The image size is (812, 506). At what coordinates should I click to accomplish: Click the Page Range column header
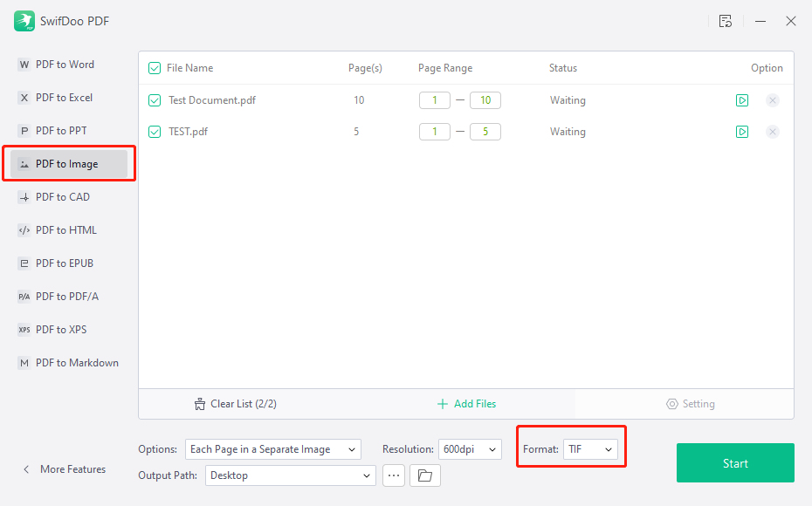(x=445, y=68)
